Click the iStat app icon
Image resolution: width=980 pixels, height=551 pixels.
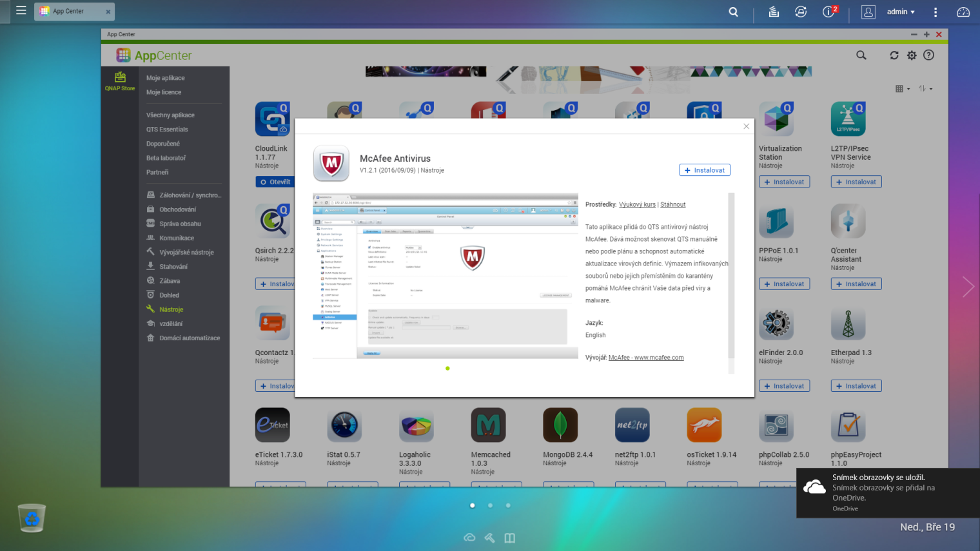coord(344,425)
